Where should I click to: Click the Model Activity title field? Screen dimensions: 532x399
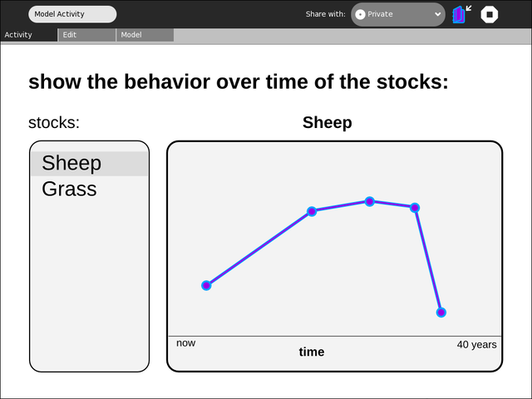[72, 14]
